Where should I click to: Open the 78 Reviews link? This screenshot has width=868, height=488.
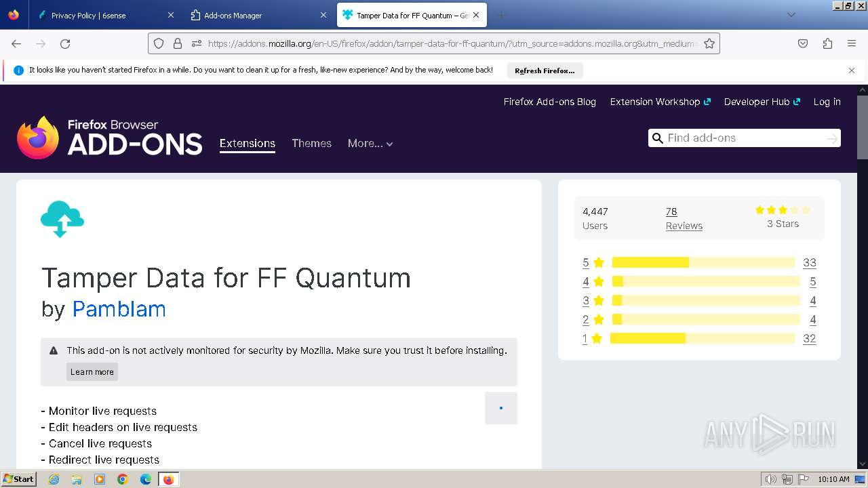pos(684,218)
